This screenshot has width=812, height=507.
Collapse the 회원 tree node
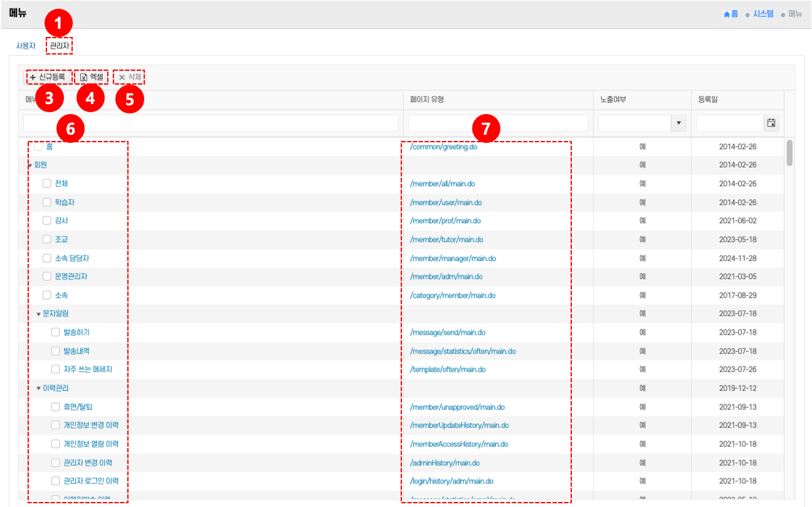click(x=29, y=165)
